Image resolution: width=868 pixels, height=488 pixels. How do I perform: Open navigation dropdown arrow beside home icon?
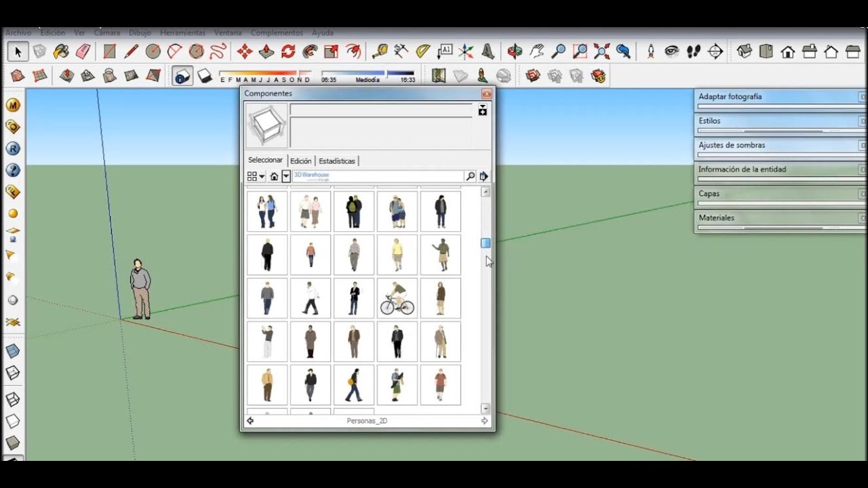[x=286, y=176]
